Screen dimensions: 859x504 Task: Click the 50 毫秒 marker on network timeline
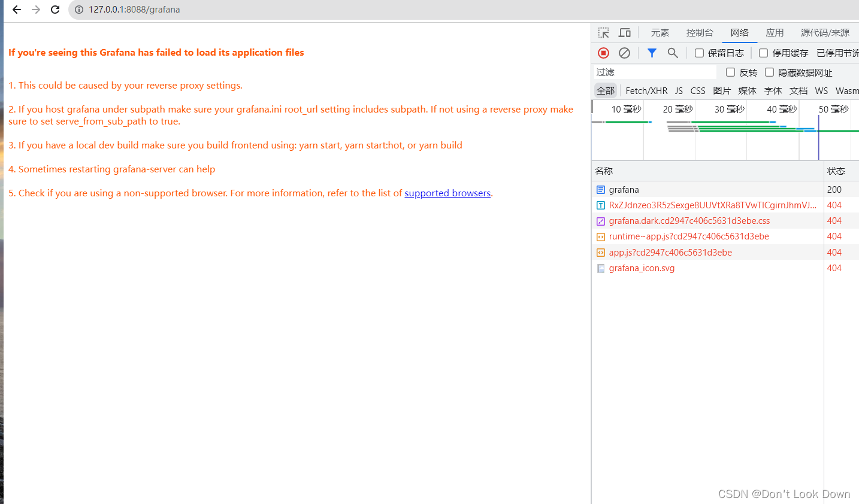(x=834, y=110)
